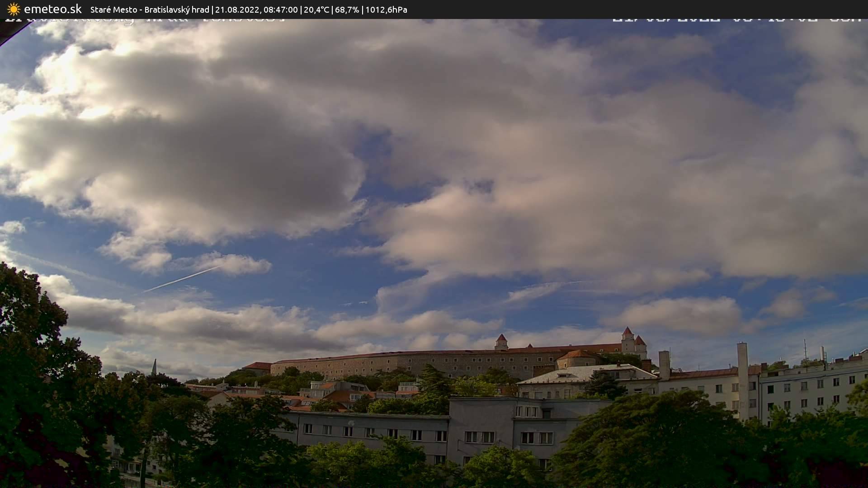This screenshot has height=488, width=868.
Task: Click the 08:47:00 time stamp
Action: (x=280, y=9)
